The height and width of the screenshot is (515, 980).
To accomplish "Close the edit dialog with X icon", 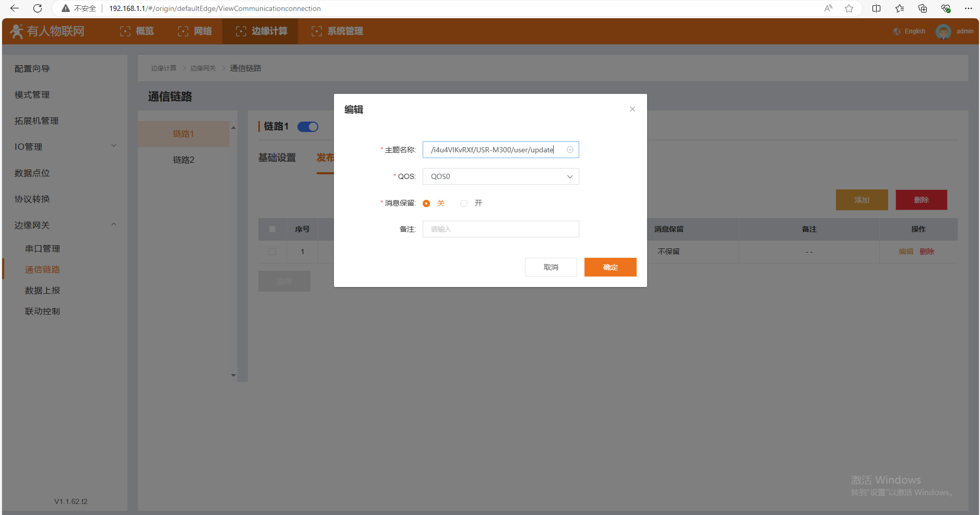I will click(632, 109).
